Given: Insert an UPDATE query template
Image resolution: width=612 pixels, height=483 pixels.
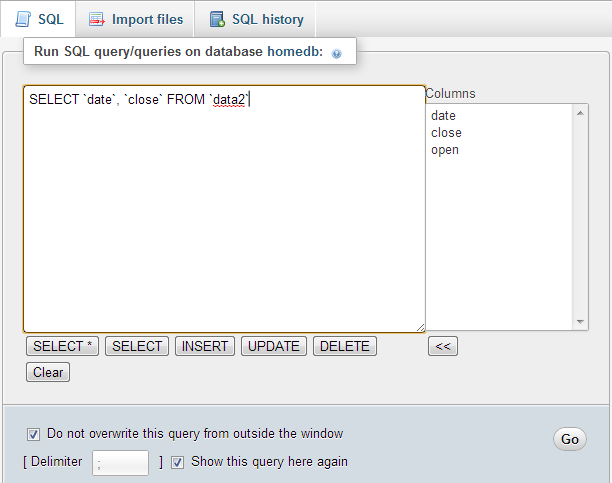Looking at the screenshot, I should coord(274,346).
